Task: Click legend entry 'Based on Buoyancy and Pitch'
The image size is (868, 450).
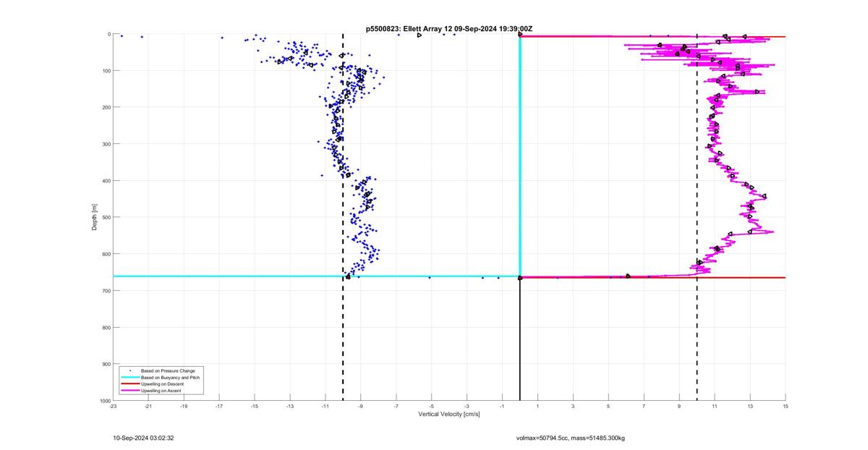Action: tap(171, 378)
